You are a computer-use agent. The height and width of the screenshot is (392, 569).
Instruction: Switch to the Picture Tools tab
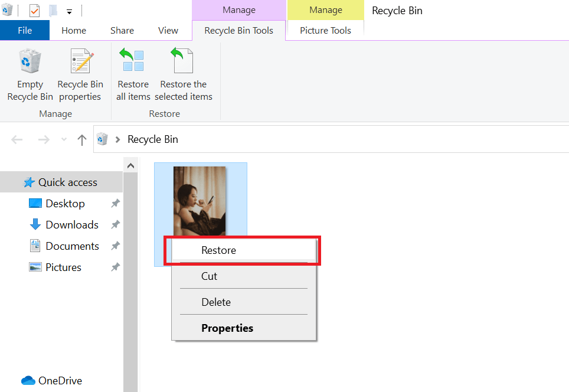[x=325, y=30]
